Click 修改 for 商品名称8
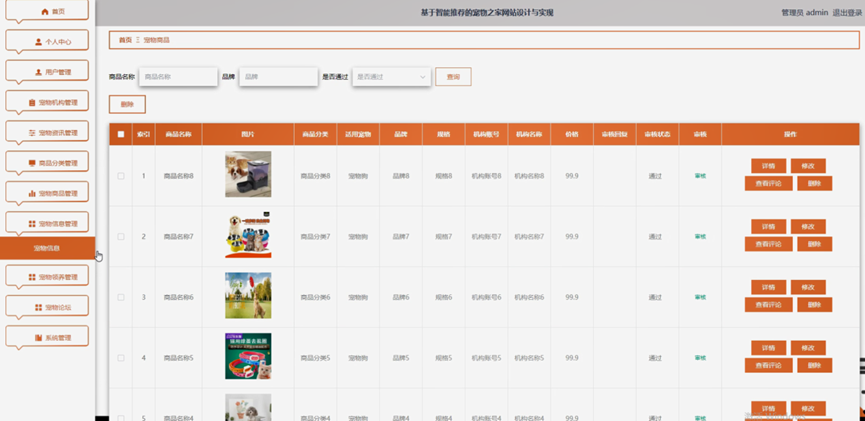This screenshot has width=865, height=421. (808, 166)
